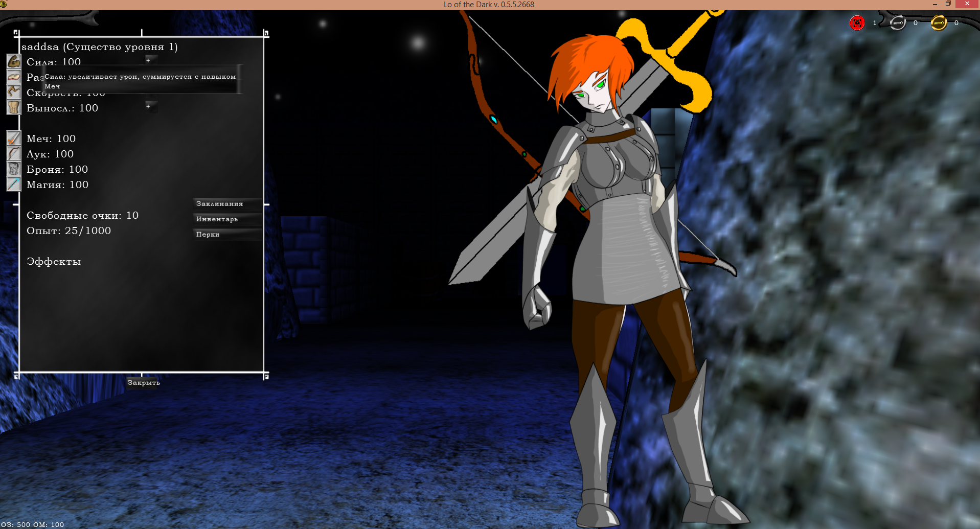
Task: Click the game icon in the title bar
Action: [x=4, y=4]
